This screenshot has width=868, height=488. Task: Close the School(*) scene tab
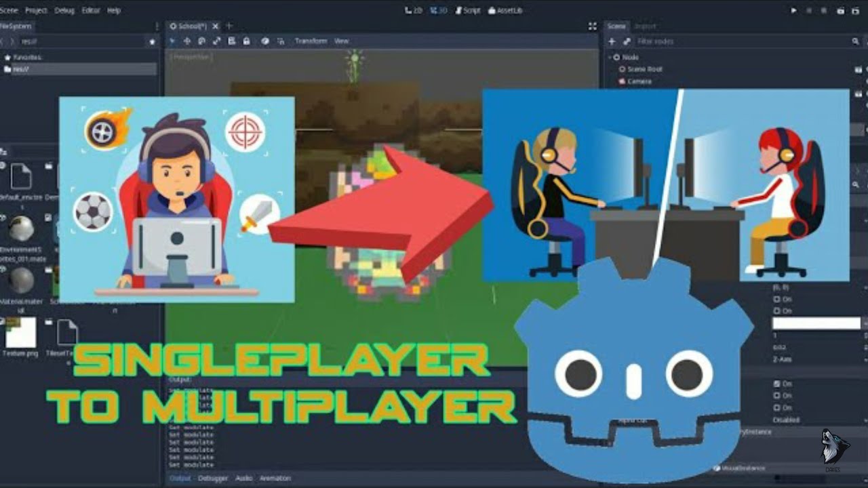(x=215, y=26)
